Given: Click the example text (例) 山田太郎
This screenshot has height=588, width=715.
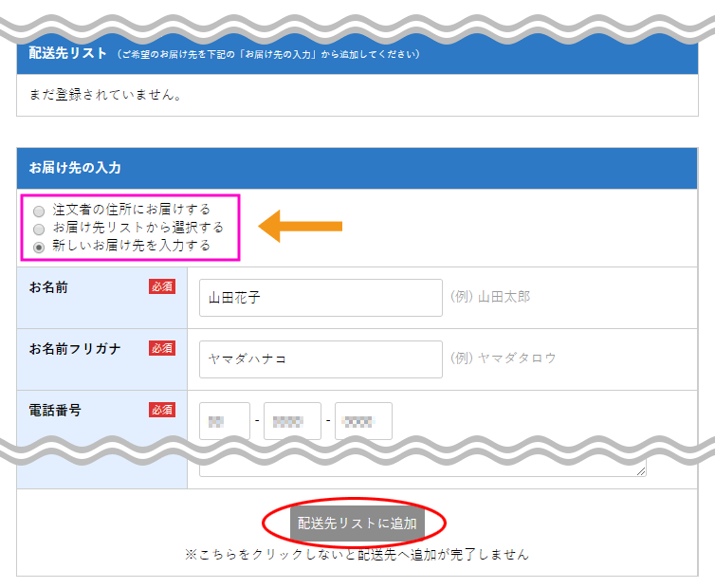Looking at the screenshot, I should pyautogui.click(x=489, y=297).
